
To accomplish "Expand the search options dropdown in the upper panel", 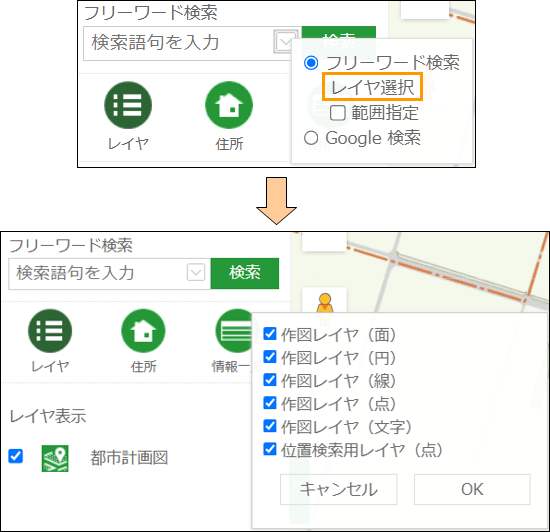I will pyautogui.click(x=283, y=42).
